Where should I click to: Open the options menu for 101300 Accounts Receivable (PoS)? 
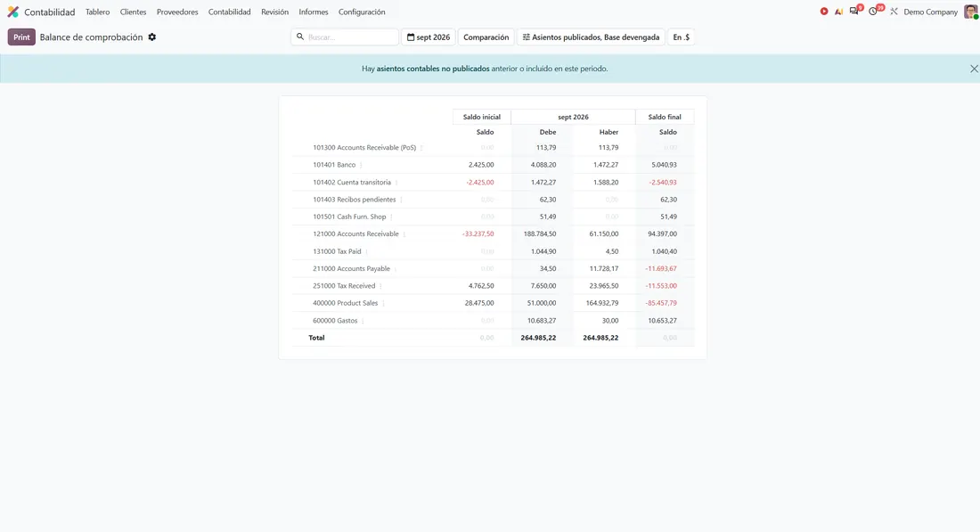pos(421,148)
